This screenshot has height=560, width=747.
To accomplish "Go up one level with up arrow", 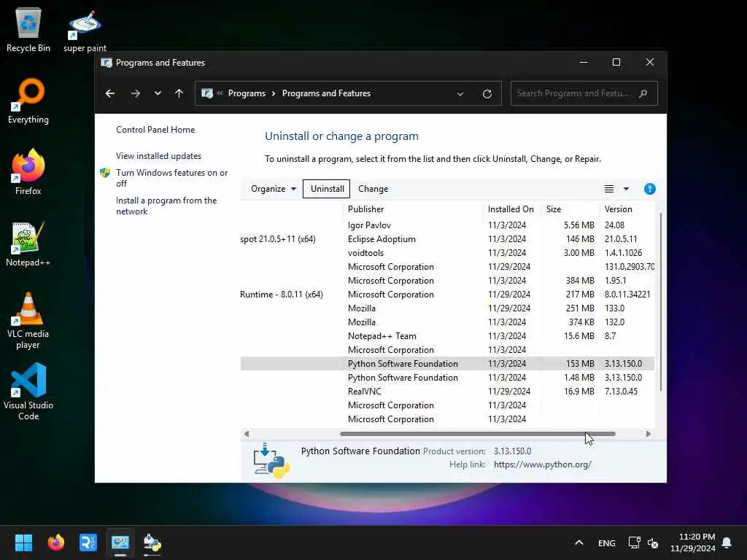I will click(x=179, y=93).
